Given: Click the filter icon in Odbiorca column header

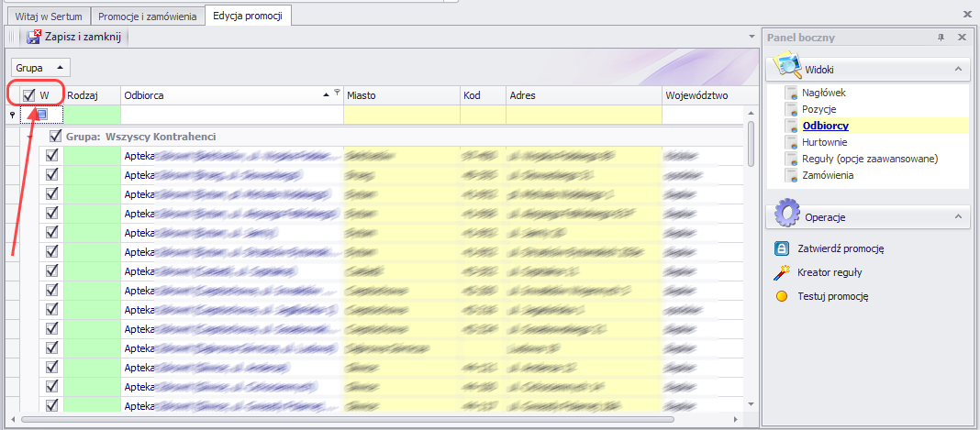Looking at the screenshot, I should [x=337, y=92].
